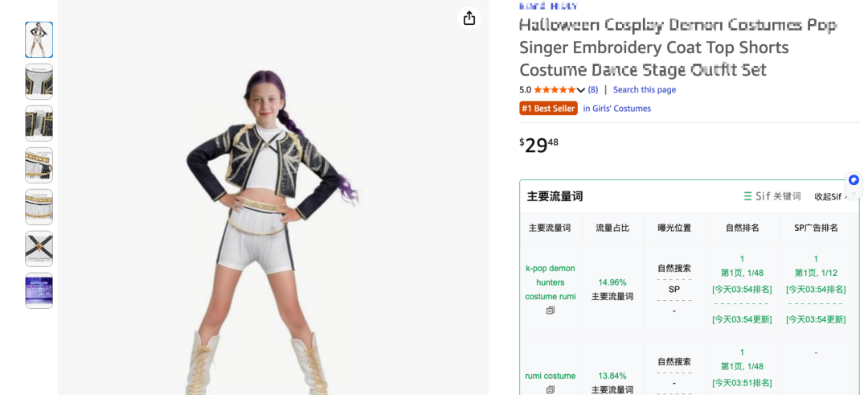Open the 'in Girls' Costumes' category link
The image size is (868, 395).
616,109
